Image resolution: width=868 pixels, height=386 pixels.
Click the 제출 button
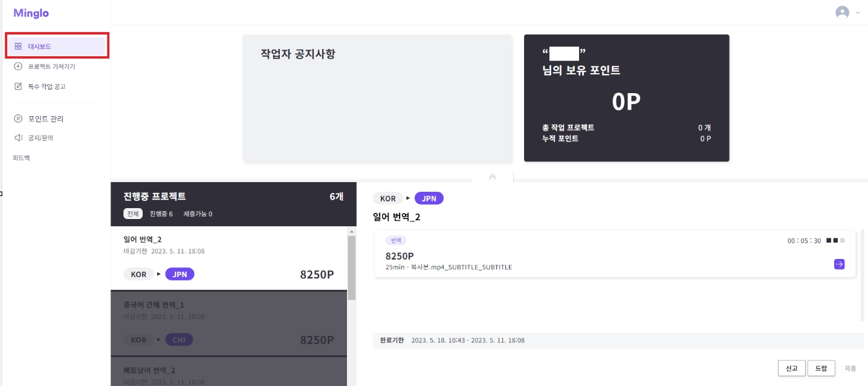[850, 368]
